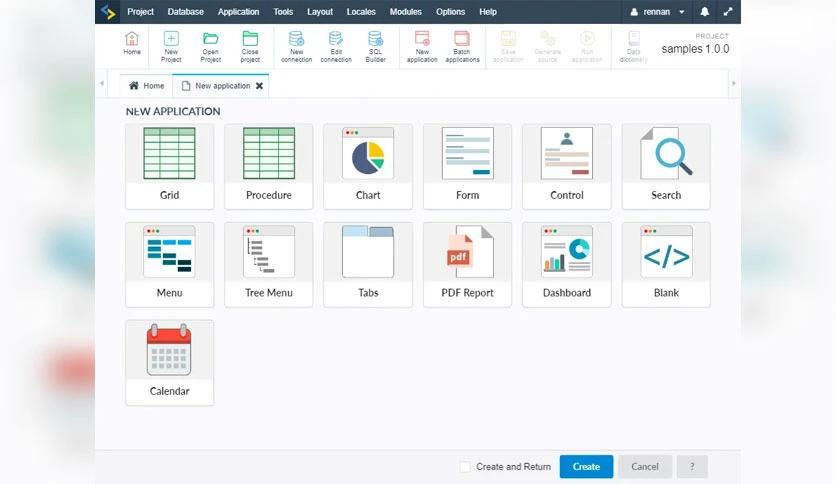Open the Data dictionary tool
This screenshot has width=836, height=484.
point(633,47)
